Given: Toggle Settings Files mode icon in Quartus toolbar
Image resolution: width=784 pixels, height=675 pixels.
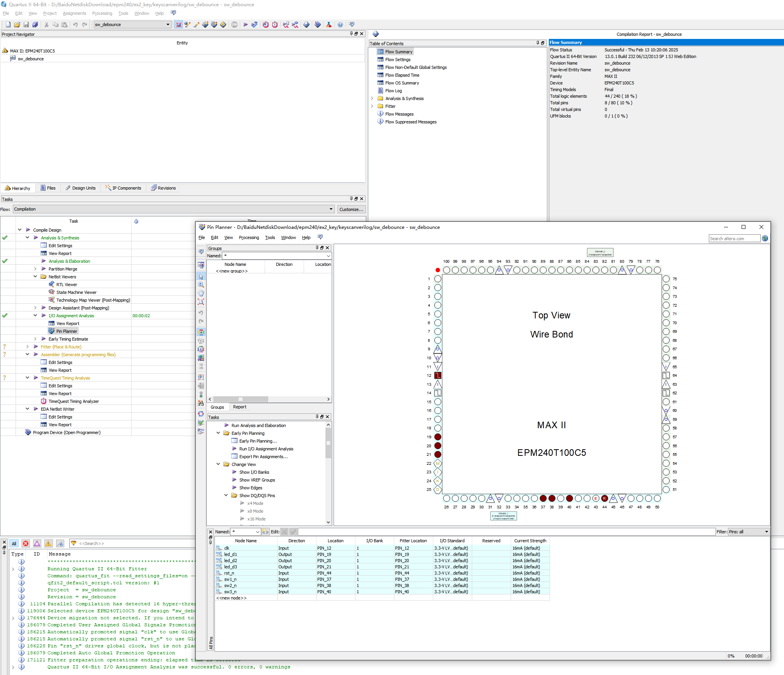Looking at the screenshot, I should (x=178, y=25).
